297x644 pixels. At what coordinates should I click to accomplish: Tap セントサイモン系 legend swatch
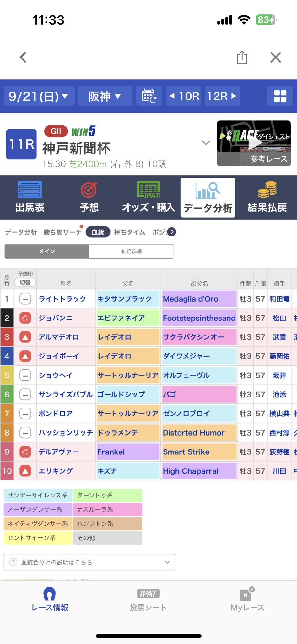(38, 538)
